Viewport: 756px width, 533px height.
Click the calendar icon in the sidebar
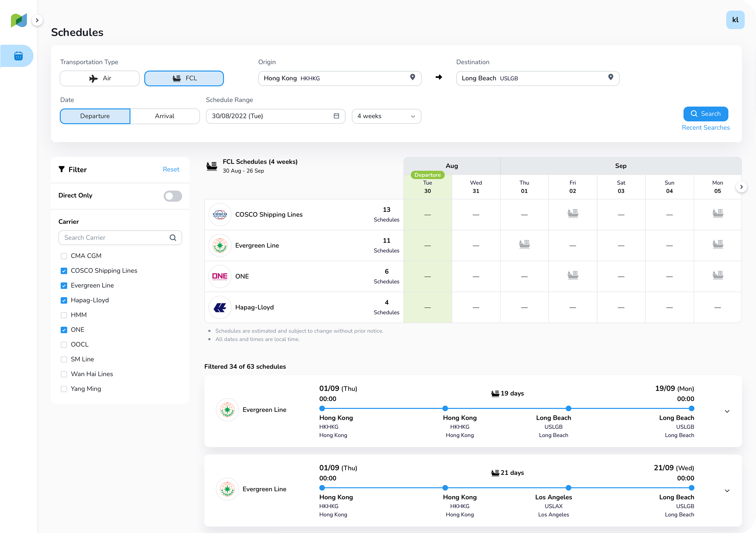pos(18,56)
